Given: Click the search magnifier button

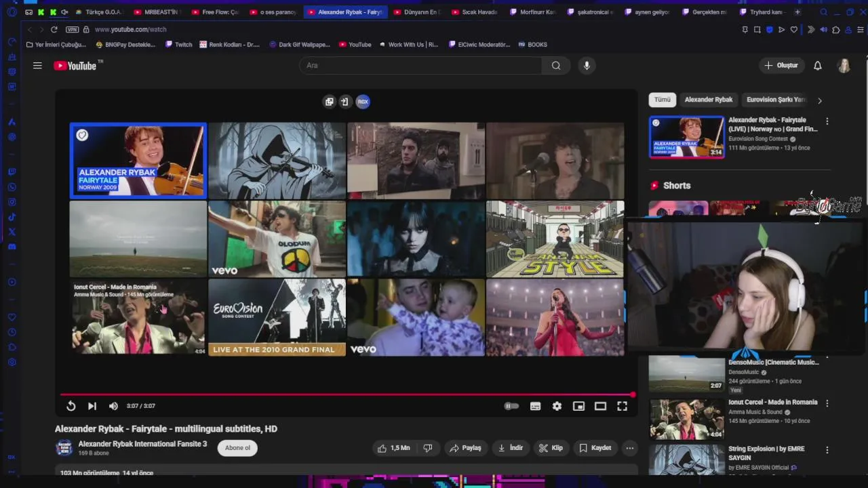Looking at the screenshot, I should (556, 66).
